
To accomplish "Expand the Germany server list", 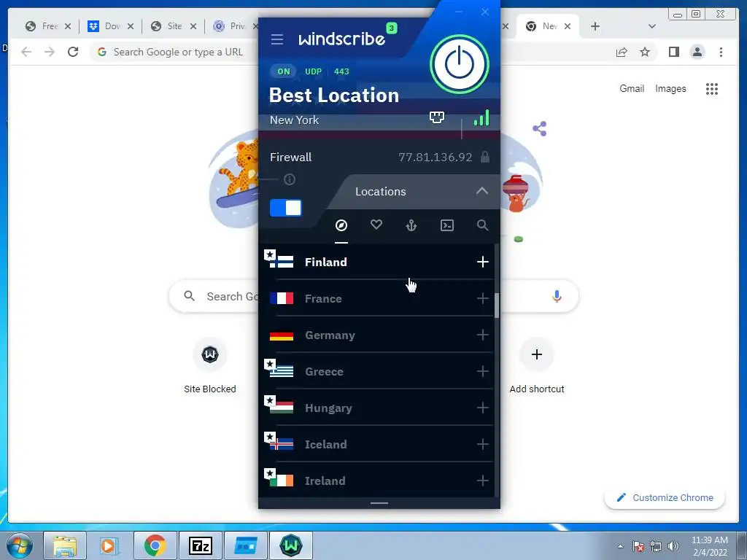I will [483, 335].
